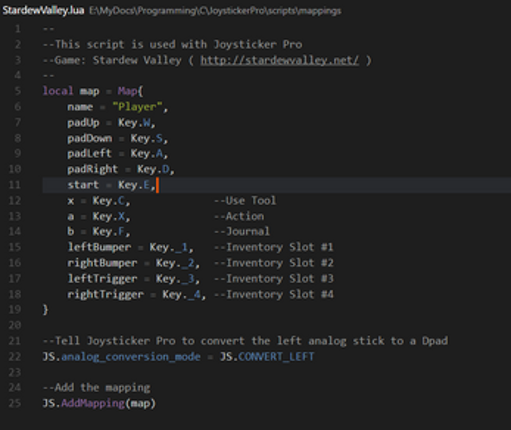Click the padRight field name
The width and height of the screenshot is (511, 430).
[93, 169]
